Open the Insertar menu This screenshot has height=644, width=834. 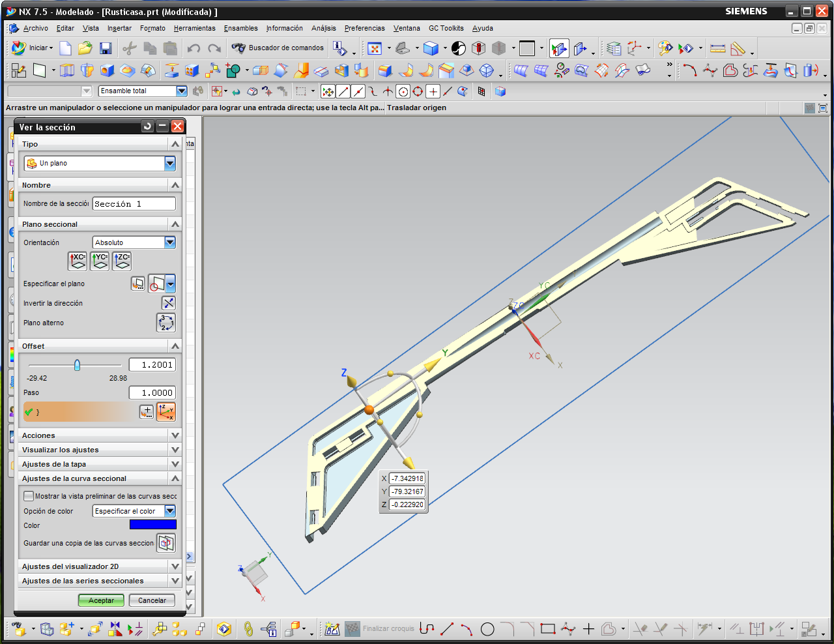(x=119, y=28)
